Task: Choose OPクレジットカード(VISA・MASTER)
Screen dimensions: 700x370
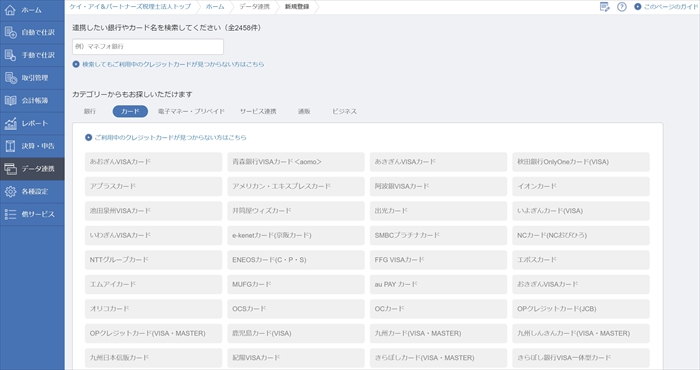Action: click(154, 333)
